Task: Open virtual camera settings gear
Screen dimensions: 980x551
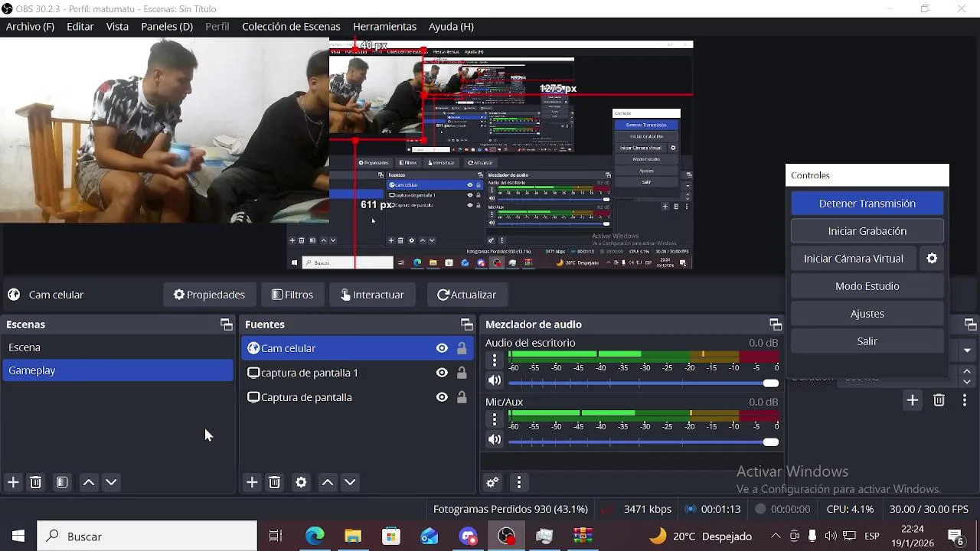Action: (x=932, y=259)
